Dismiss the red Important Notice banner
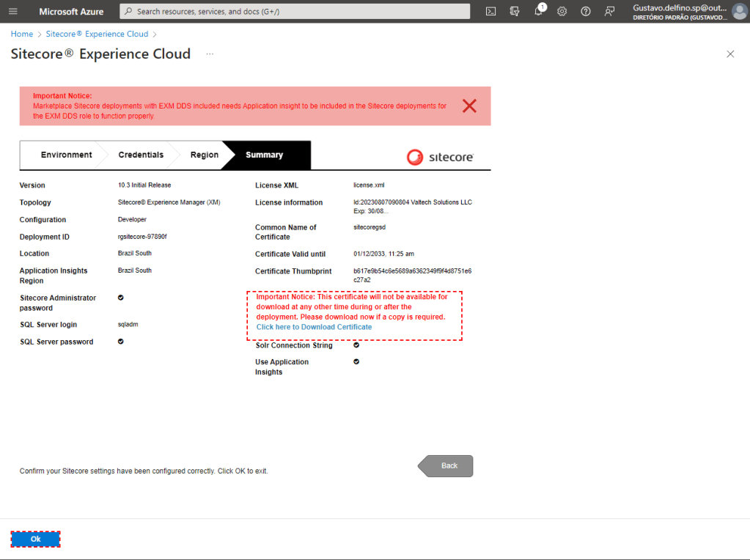 (x=469, y=106)
